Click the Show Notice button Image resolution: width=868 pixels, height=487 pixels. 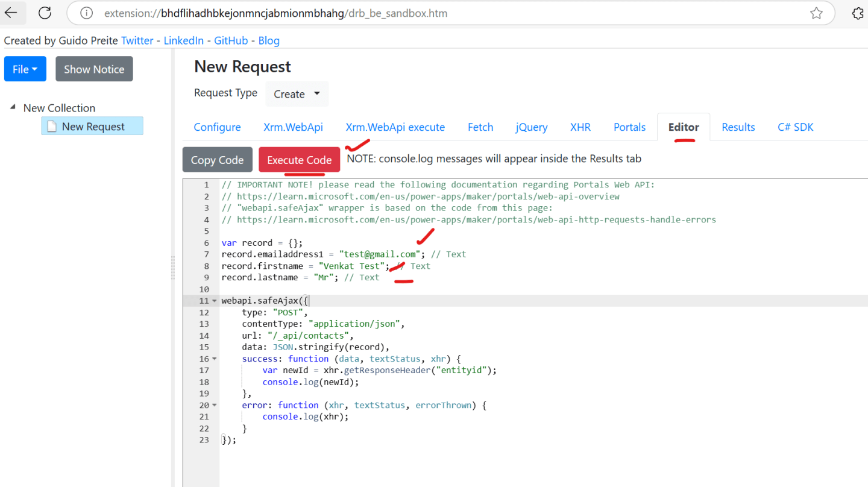[x=93, y=69]
